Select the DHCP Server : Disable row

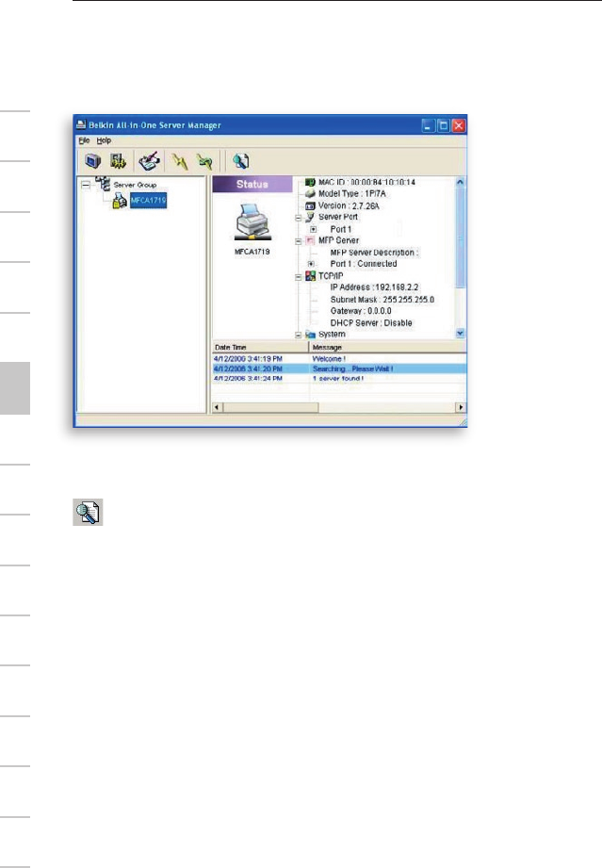coord(371,322)
